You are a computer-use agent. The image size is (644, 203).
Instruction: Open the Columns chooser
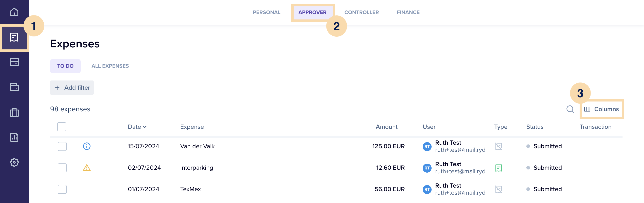pyautogui.click(x=602, y=109)
